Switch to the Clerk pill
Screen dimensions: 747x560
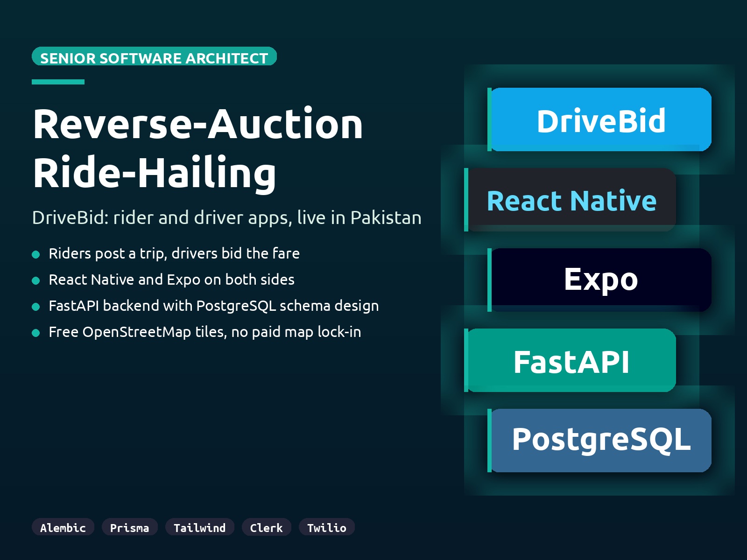click(x=266, y=528)
